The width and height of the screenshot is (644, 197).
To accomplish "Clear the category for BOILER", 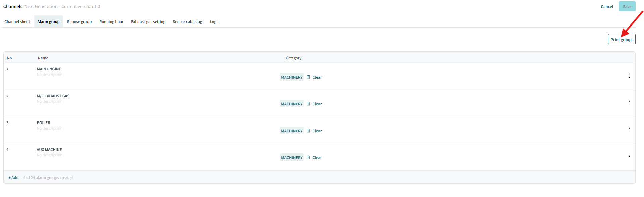I will [x=317, y=131].
